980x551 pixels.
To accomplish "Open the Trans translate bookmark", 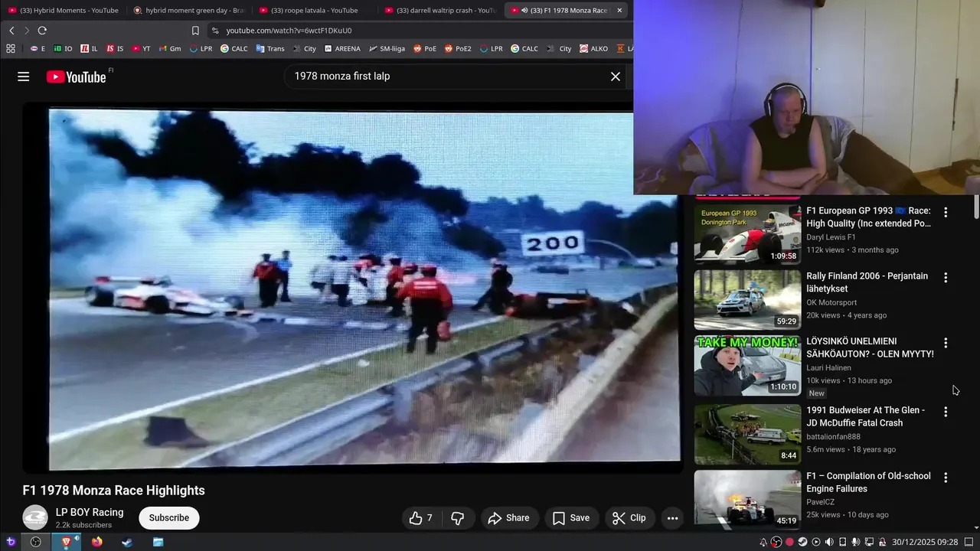I will [270, 48].
